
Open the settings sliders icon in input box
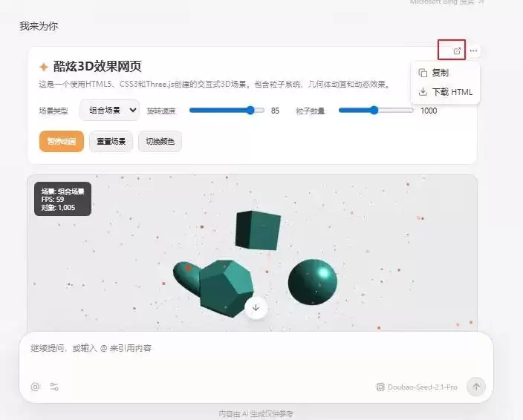[54, 387]
